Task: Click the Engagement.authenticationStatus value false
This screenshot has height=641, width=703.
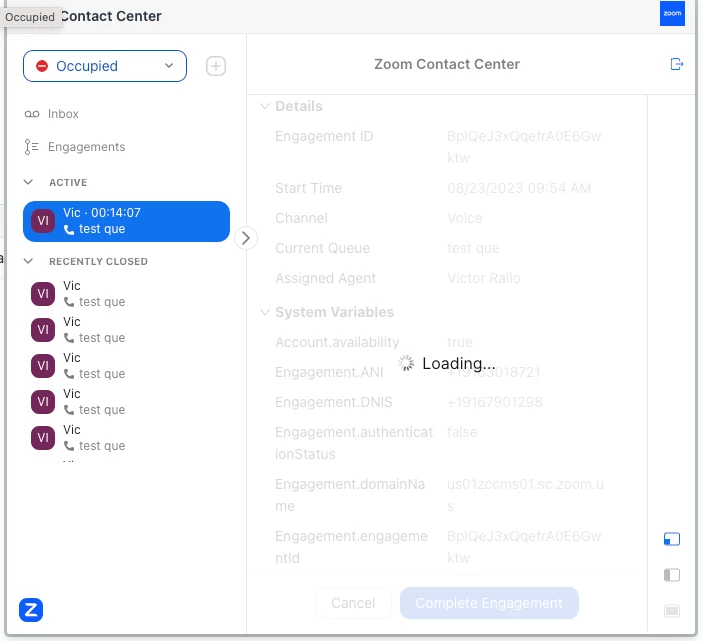Action: [462, 432]
